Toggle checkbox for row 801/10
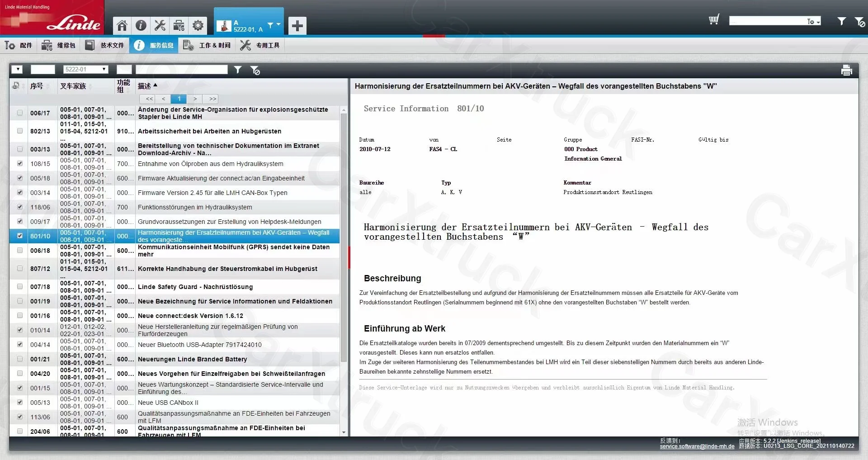 click(x=20, y=236)
